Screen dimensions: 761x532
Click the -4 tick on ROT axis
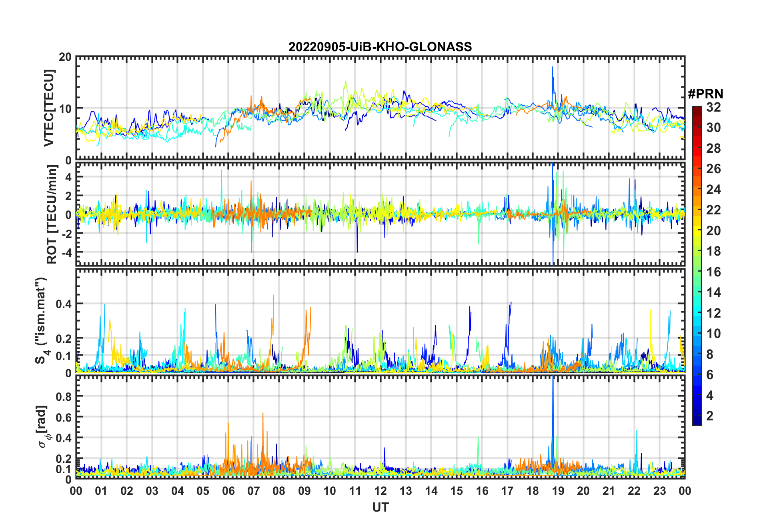(x=66, y=252)
